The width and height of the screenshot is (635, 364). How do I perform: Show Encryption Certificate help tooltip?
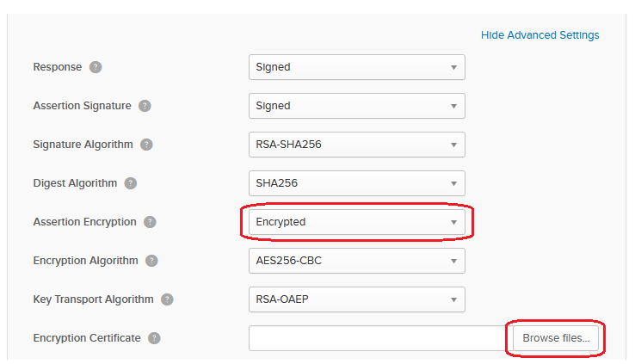point(154,338)
